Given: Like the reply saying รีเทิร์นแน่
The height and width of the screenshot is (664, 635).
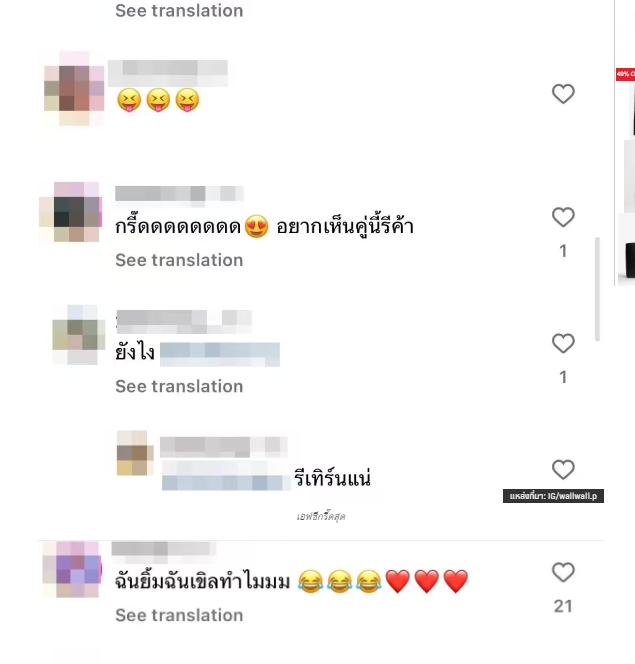Looking at the screenshot, I should [x=563, y=469].
